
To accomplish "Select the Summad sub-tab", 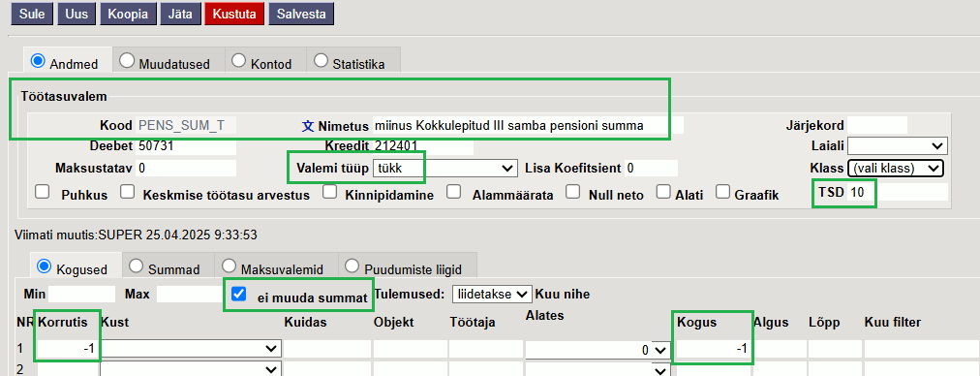I will 165,267.
